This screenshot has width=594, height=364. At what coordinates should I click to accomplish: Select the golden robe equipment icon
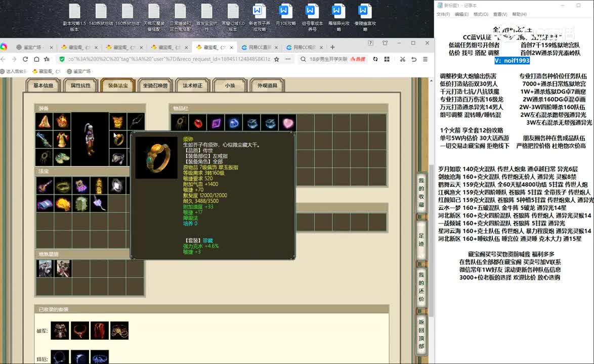(x=62, y=140)
